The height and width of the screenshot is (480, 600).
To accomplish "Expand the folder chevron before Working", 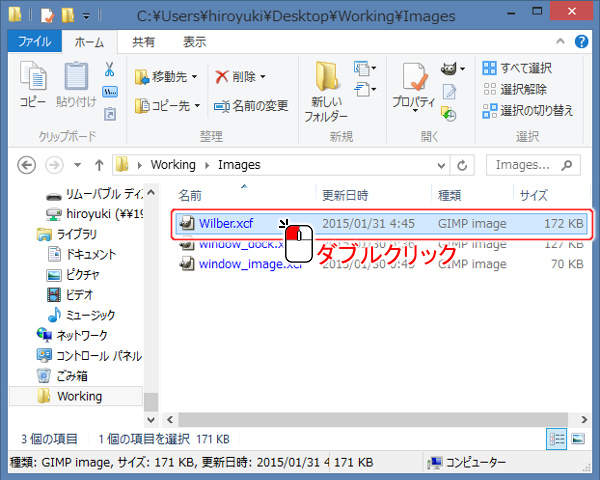I will pyautogui.click(x=140, y=165).
